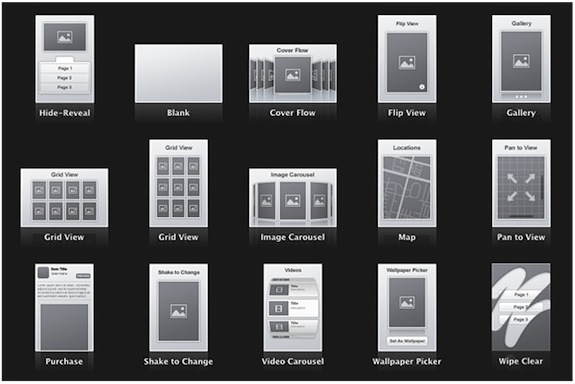
Task: Choose the Purchase template thumbnail
Action: coord(64,307)
